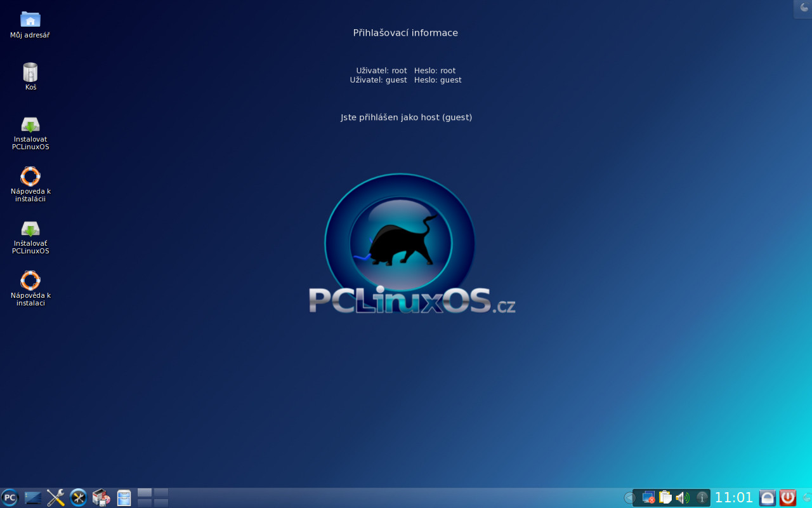812x508 pixels.
Task: Click the Přihlašovací informace heading text
Action: [405, 33]
